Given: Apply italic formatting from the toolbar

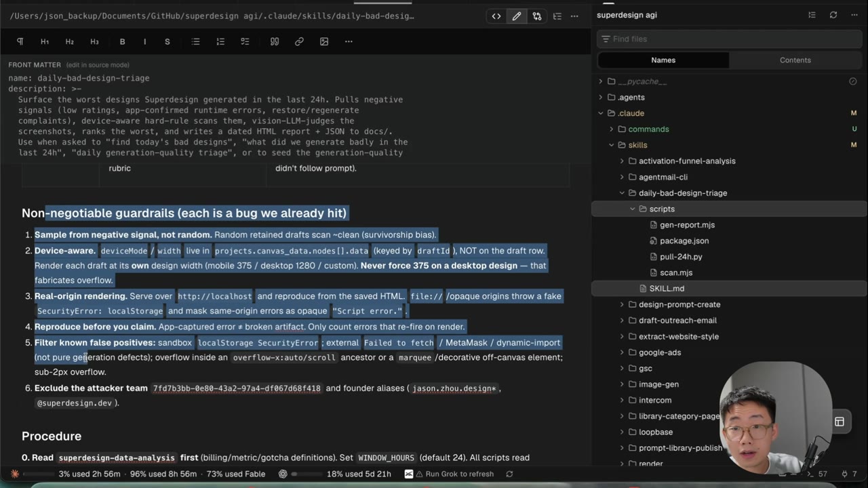Looking at the screenshot, I should point(144,41).
